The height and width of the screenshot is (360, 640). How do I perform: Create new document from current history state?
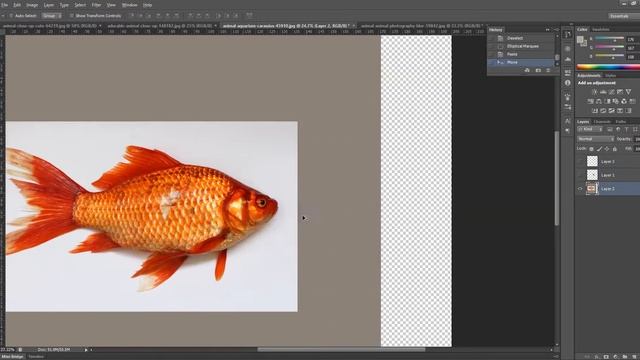[x=527, y=70]
